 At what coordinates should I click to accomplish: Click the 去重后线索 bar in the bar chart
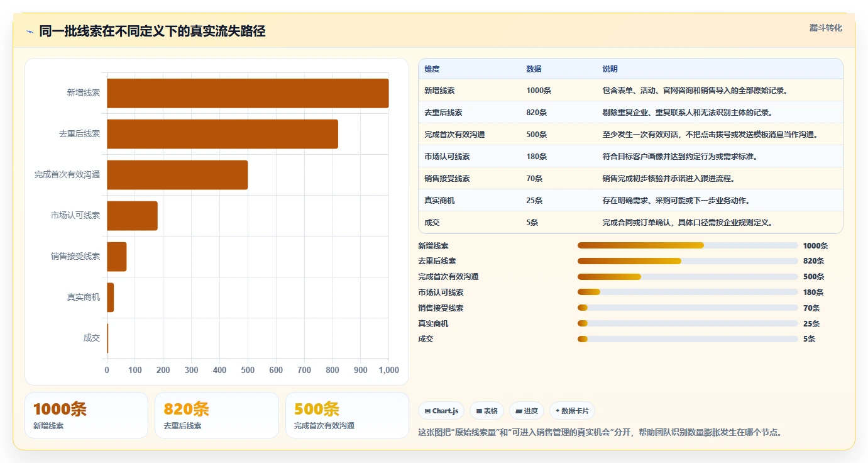coord(222,134)
